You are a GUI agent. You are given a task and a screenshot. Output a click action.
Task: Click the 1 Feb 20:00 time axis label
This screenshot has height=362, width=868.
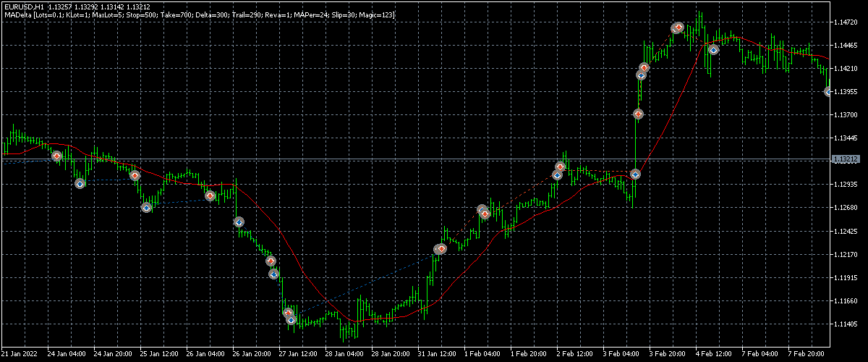529,355
